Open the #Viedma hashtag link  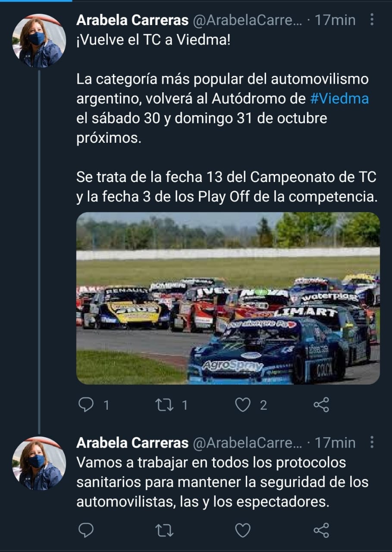(x=339, y=98)
